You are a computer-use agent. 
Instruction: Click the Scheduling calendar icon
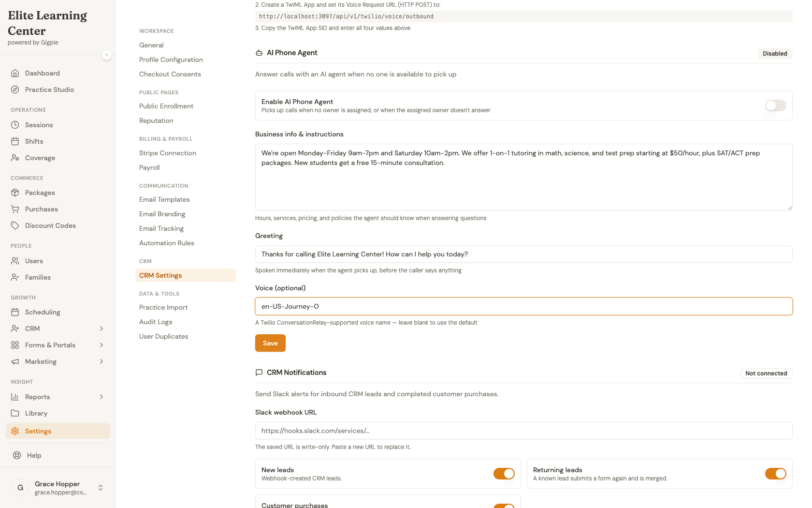tap(15, 312)
